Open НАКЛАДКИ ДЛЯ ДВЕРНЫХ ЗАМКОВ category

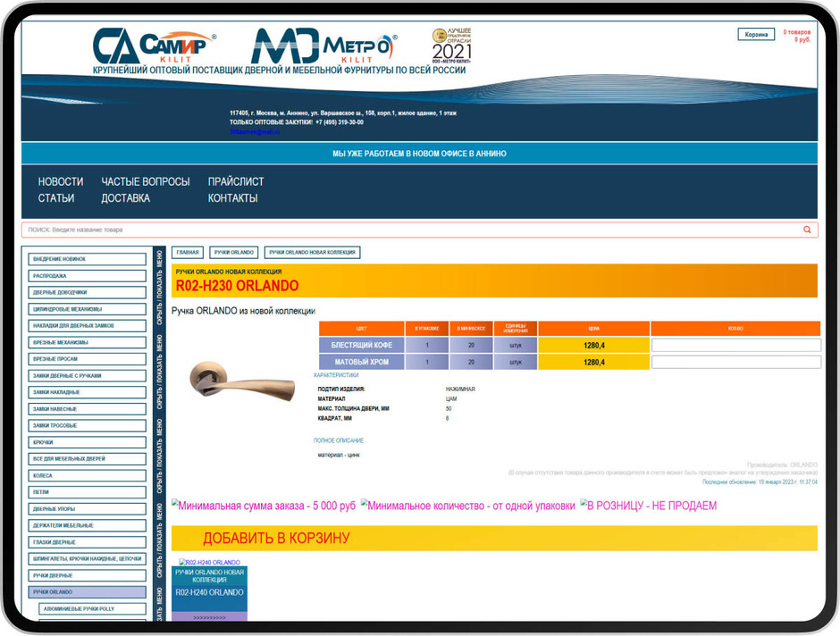coord(87,325)
